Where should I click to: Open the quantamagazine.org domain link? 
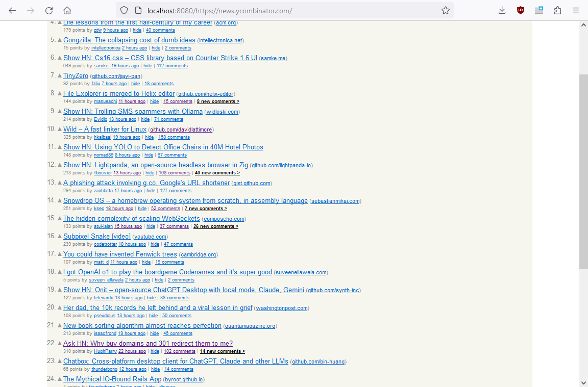coord(250,326)
